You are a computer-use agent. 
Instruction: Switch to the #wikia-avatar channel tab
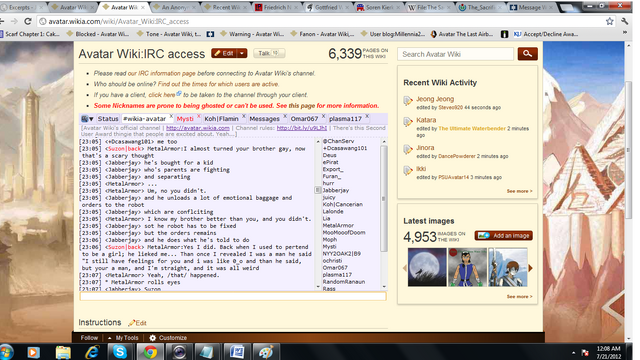coord(144,119)
